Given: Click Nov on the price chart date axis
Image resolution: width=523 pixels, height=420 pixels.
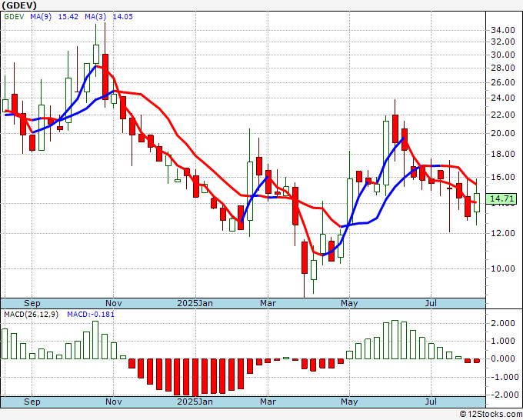Looking at the screenshot, I should click(x=113, y=303).
